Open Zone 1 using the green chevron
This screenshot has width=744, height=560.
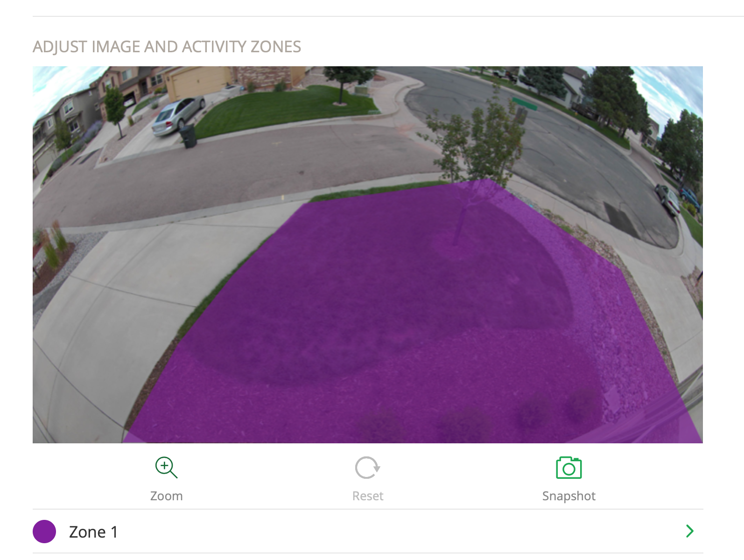pos(689,531)
